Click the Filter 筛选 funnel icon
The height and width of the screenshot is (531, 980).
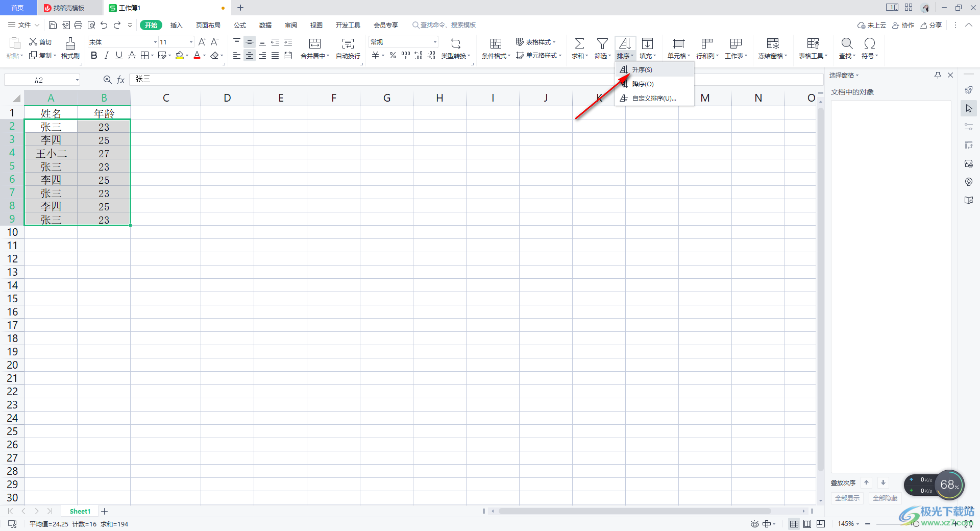602,43
